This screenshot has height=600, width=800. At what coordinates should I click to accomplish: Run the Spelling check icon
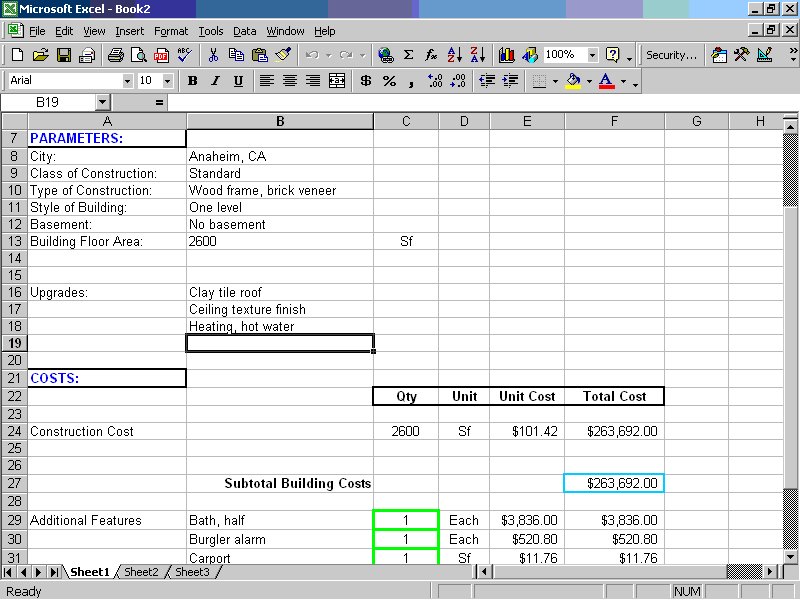(184, 55)
